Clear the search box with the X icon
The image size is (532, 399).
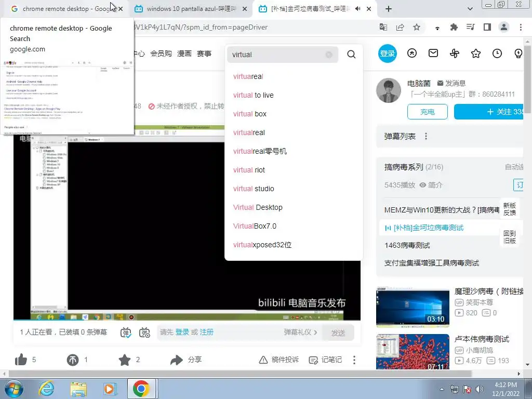point(329,55)
